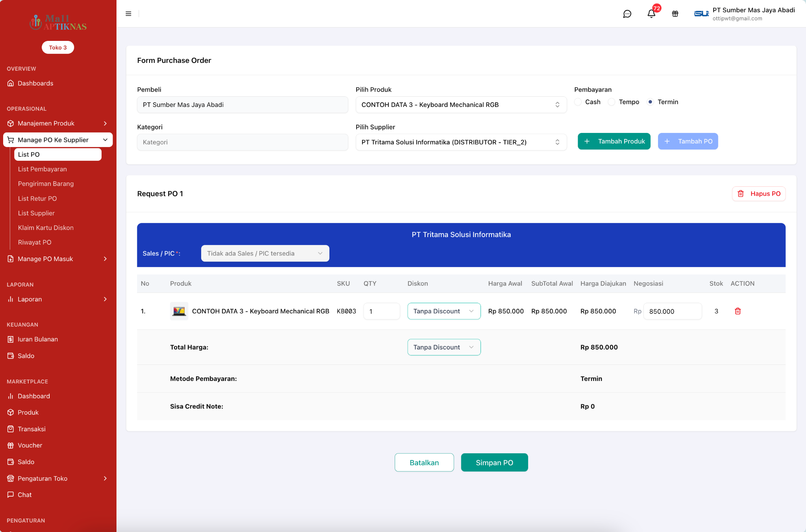Open Riwayat PO submenu item
Viewport: 806px width, 532px height.
coord(35,242)
